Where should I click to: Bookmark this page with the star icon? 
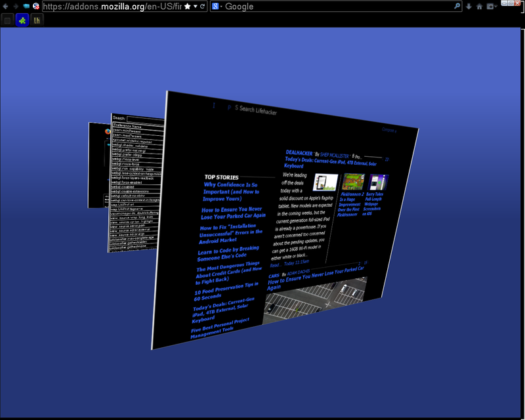point(188,7)
